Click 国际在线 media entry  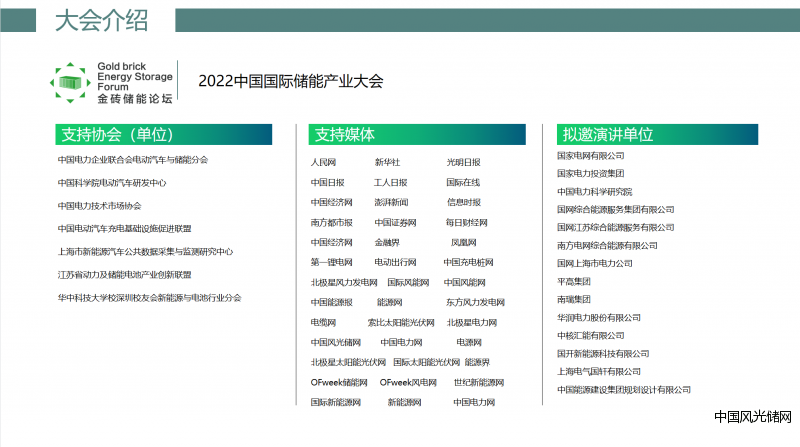(463, 182)
